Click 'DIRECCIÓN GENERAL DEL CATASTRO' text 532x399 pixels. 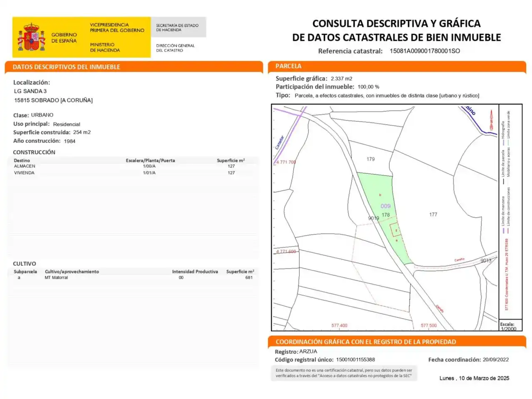point(175,48)
